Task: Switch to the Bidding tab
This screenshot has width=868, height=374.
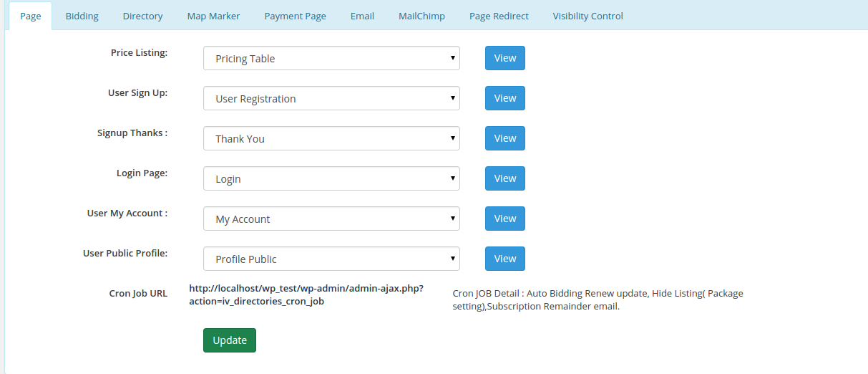Action: pyautogui.click(x=82, y=16)
